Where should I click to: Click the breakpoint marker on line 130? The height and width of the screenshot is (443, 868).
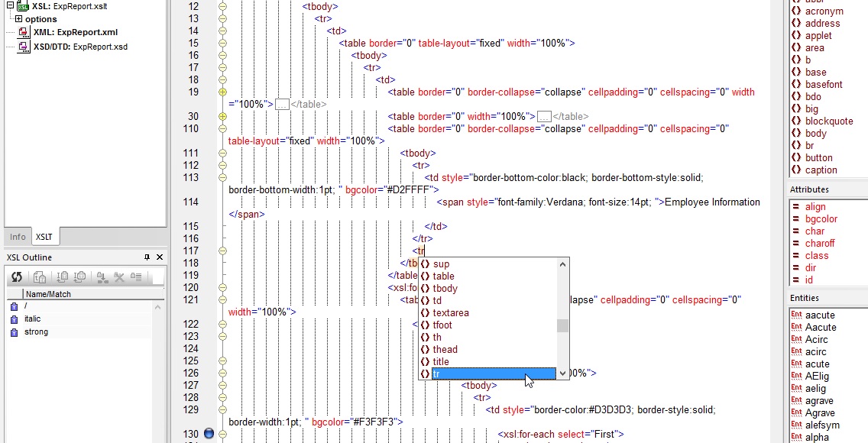[209, 435]
